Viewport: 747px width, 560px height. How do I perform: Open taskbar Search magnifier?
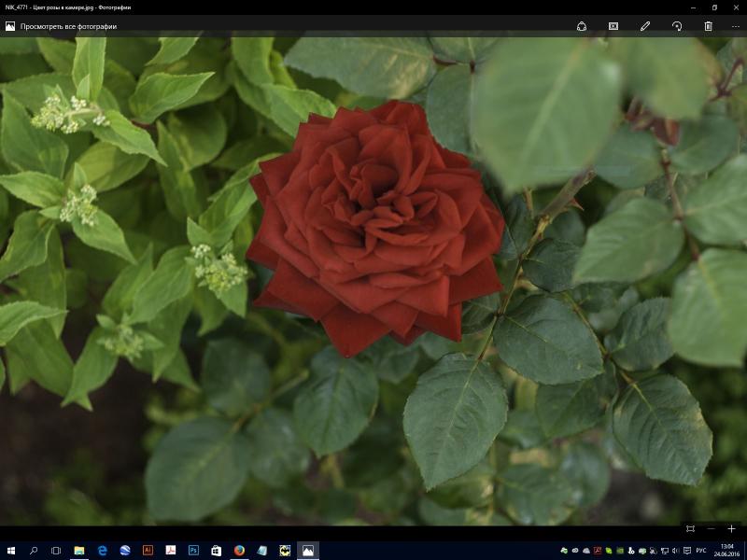[x=34, y=551]
